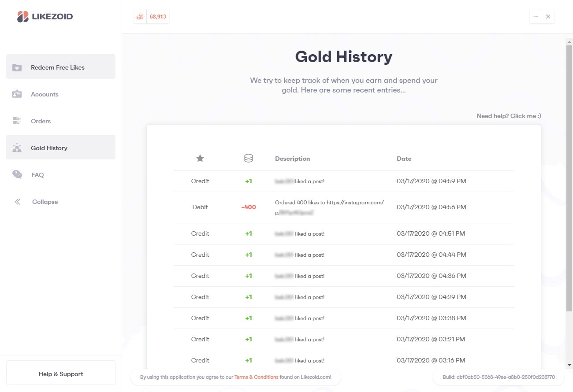Click the Accounts ID card icon
This screenshot has height=392, width=573.
click(17, 94)
